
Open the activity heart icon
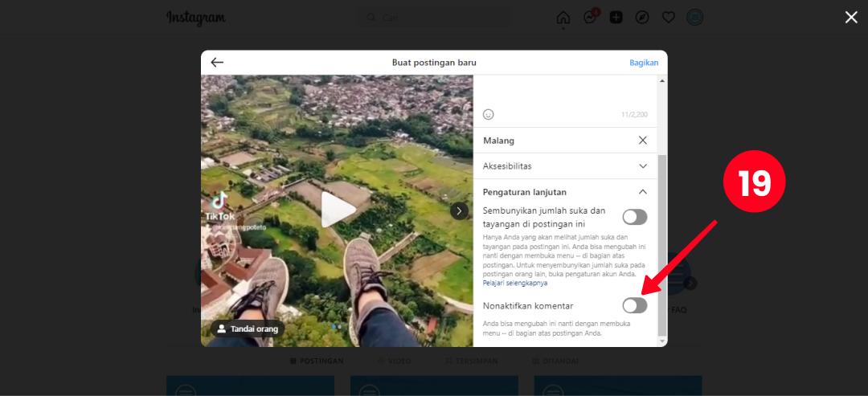[x=669, y=18]
